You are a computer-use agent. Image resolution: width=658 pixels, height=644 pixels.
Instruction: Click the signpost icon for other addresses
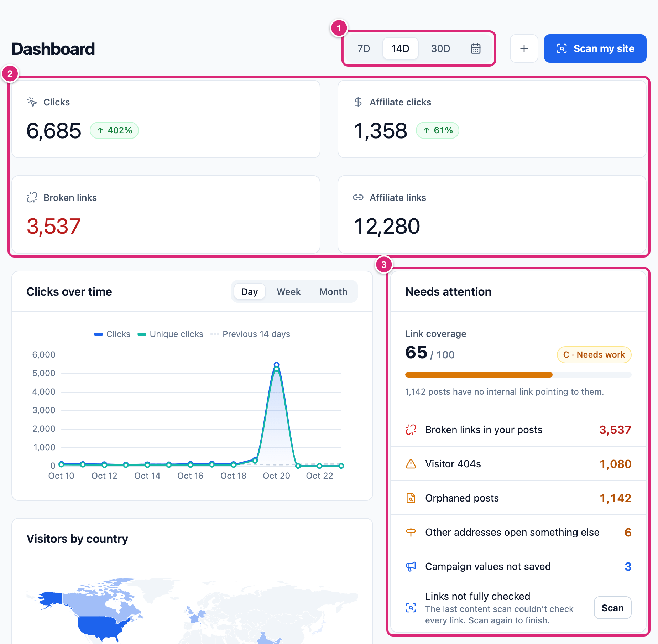[411, 532]
